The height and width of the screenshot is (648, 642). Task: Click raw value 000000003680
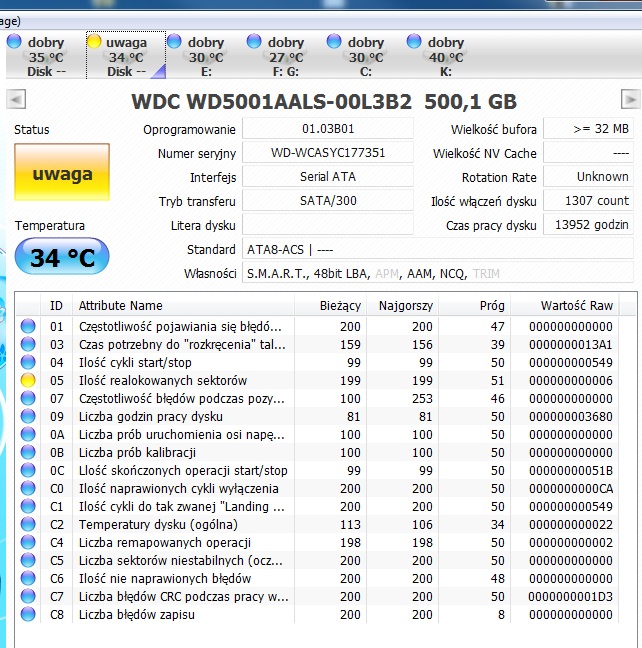(x=570, y=416)
